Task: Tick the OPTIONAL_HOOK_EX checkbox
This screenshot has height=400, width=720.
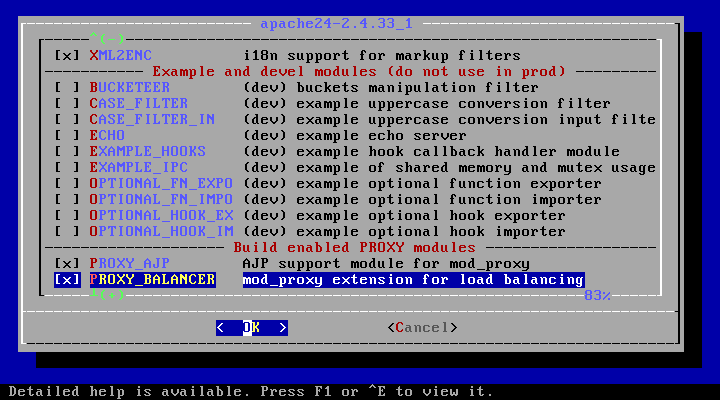Action: pos(67,215)
